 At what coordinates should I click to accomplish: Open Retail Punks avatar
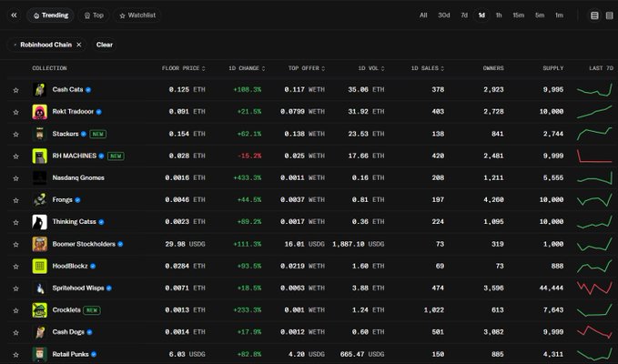tap(39, 355)
